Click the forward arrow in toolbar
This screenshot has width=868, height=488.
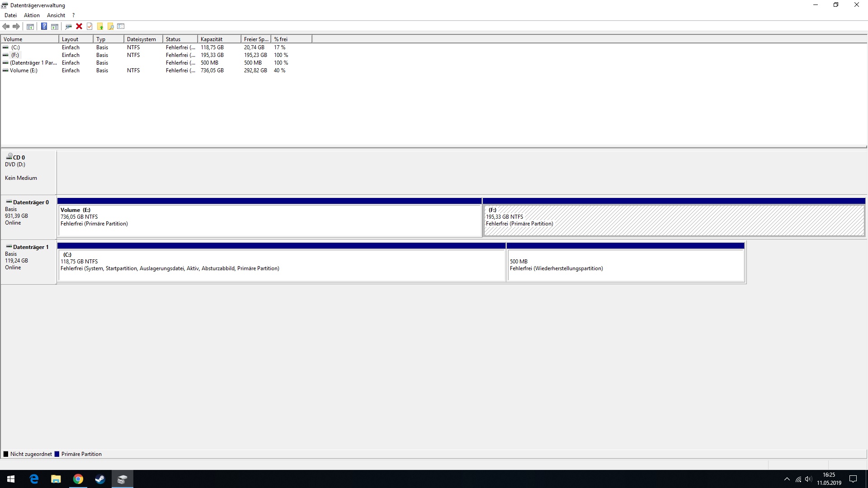pos(16,26)
